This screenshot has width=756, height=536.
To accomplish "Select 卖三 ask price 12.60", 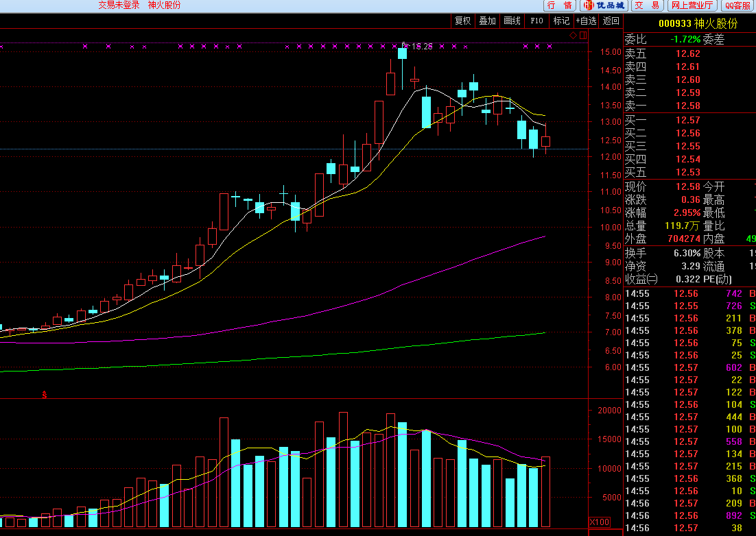I will coord(687,80).
